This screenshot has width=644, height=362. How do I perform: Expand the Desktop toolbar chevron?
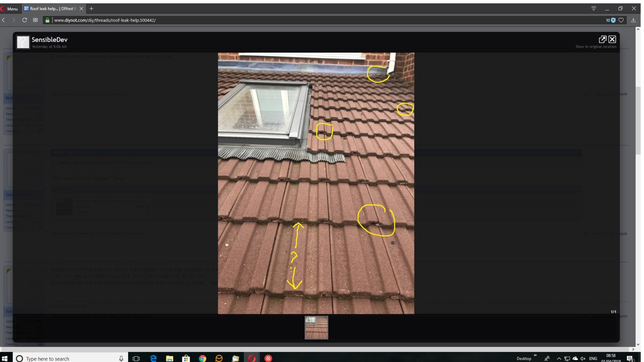pyautogui.click(x=535, y=356)
